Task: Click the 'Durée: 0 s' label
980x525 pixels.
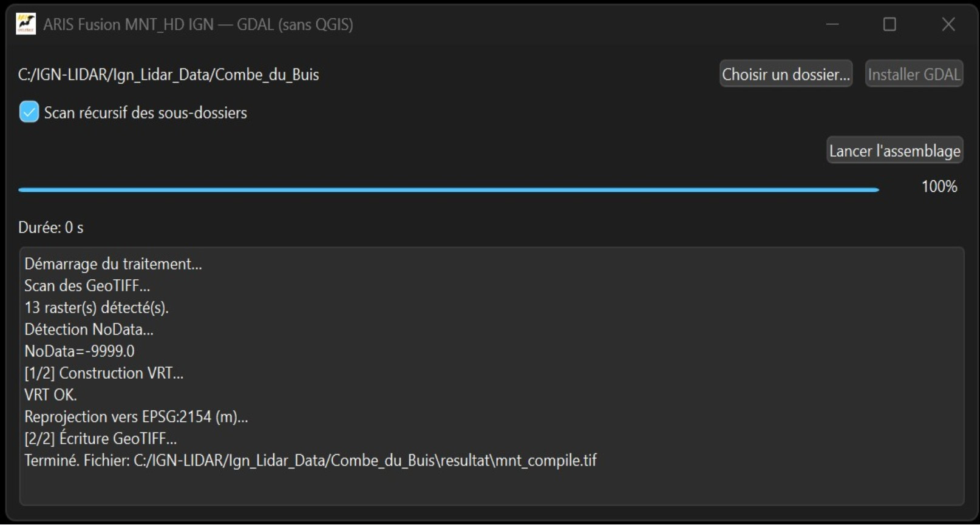Action: click(51, 228)
